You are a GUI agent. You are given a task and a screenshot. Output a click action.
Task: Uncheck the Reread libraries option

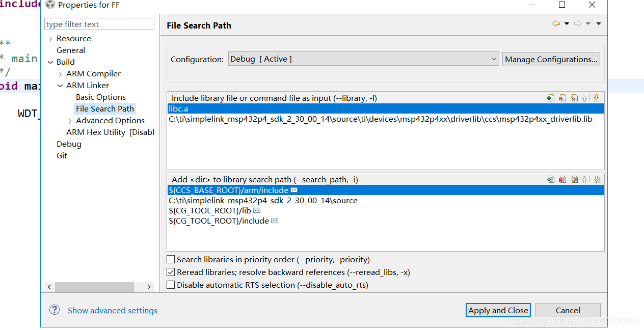(171, 272)
